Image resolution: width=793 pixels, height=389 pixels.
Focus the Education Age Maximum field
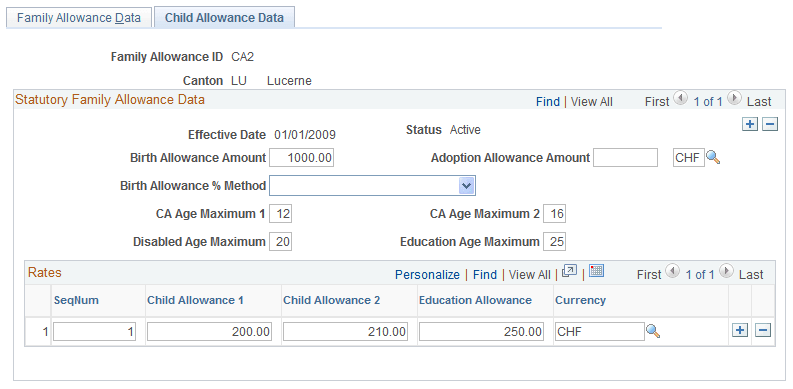554,242
